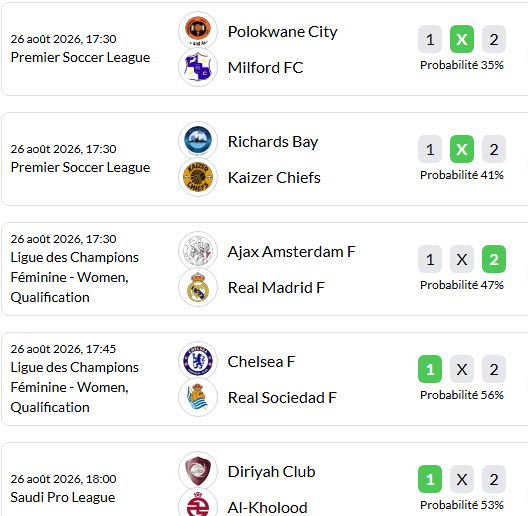Click the Real Sociedad F crest
Image resolution: width=528 pixels, height=516 pixels.
tap(198, 397)
